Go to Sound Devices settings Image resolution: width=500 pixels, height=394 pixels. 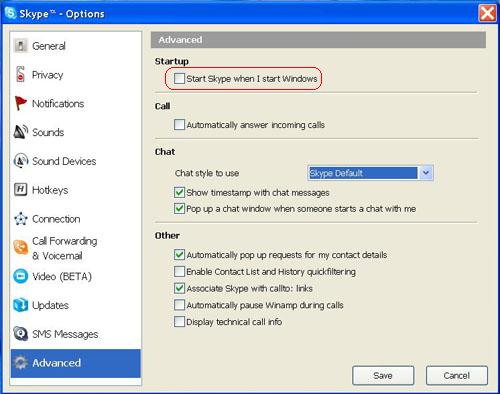point(76,161)
